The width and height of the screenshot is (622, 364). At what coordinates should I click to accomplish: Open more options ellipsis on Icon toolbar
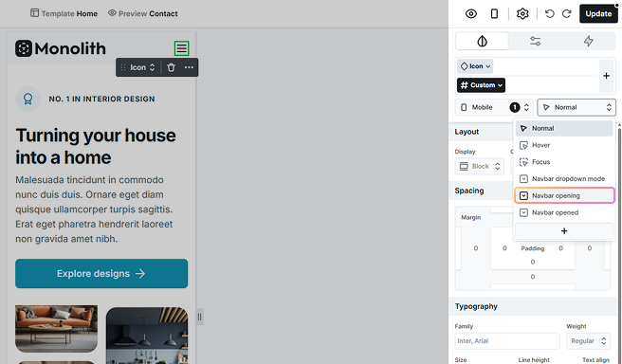[x=189, y=67]
